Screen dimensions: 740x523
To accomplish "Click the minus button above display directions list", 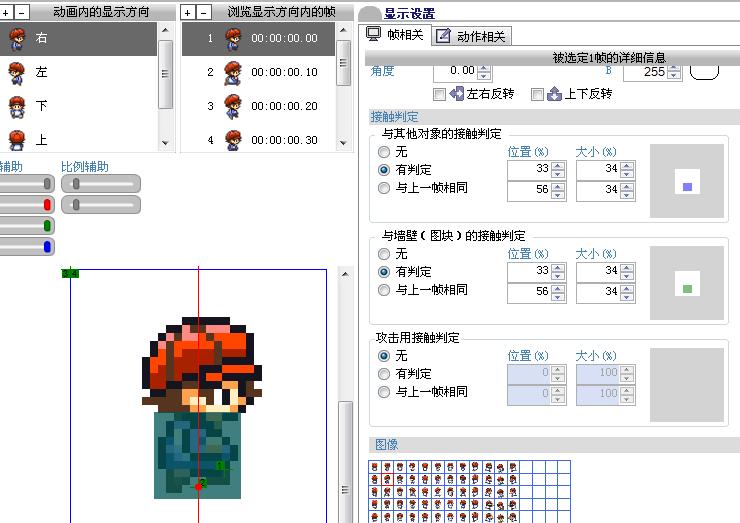I will coord(21,13).
